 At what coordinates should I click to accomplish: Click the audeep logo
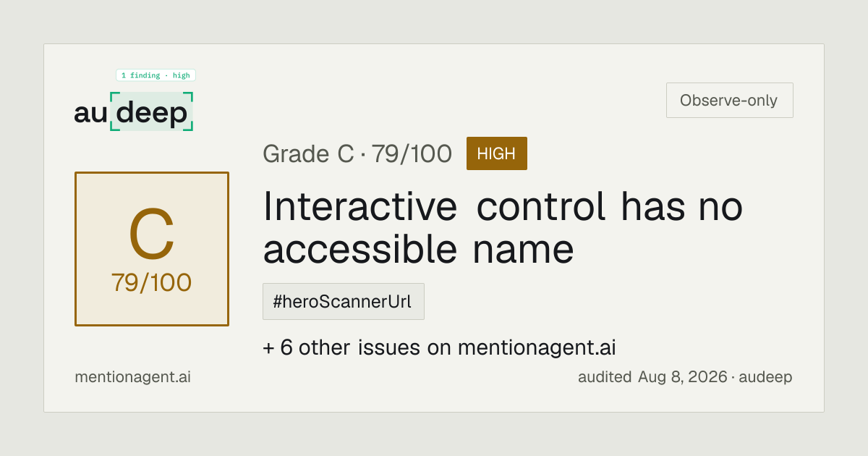coord(134,112)
